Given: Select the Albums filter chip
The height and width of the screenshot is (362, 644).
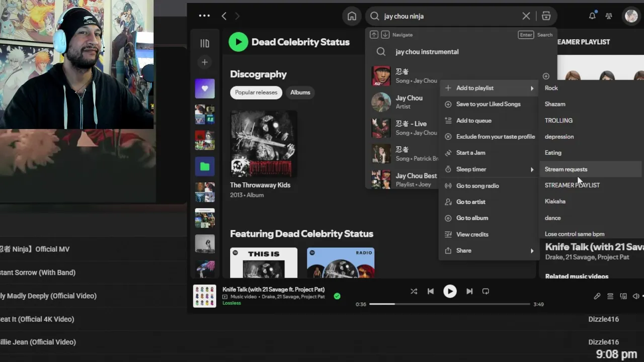Looking at the screenshot, I should (x=300, y=93).
